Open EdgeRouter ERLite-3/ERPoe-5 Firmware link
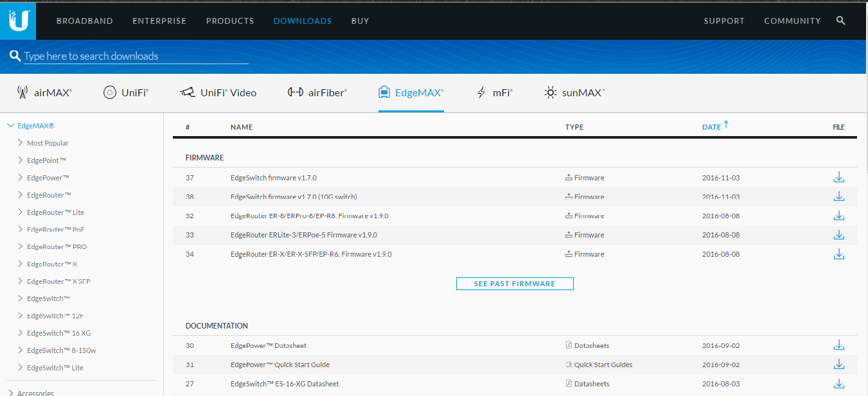868x396 pixels. point(304,235)
